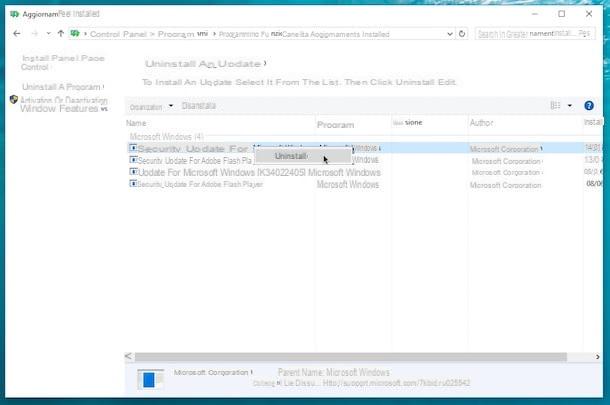Click the forward navigation arrow
Image resolution: width=610 pixels, height=405 pixels.
tap(35, 34)
